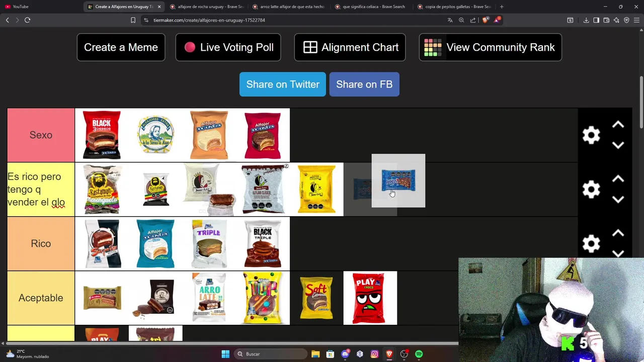Open settings gear for the yellow 'Es rico pero' tier
Screen dimensions: 644x362
click(x=591, y=190)
